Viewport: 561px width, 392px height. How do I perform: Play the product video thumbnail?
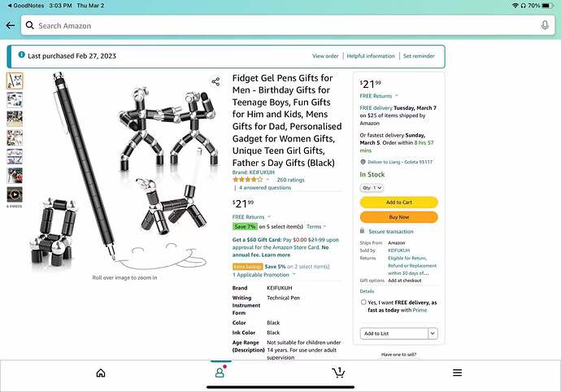15,194
